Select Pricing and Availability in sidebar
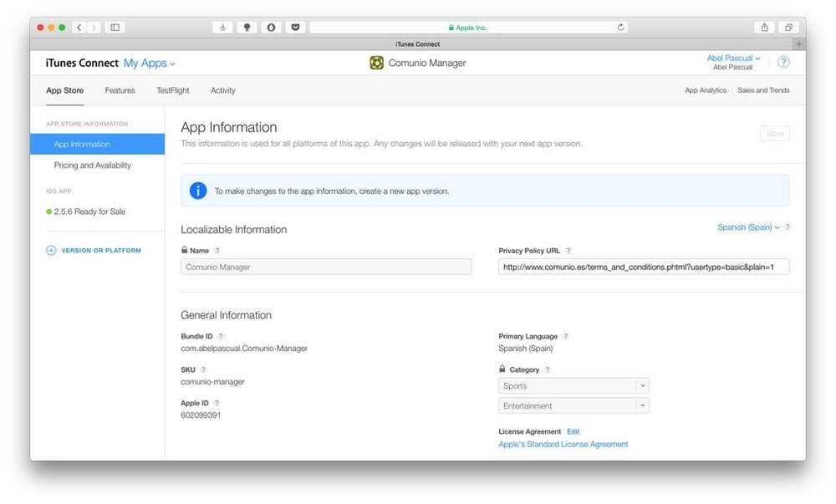 pyautogui.click(x=92, y=165)
